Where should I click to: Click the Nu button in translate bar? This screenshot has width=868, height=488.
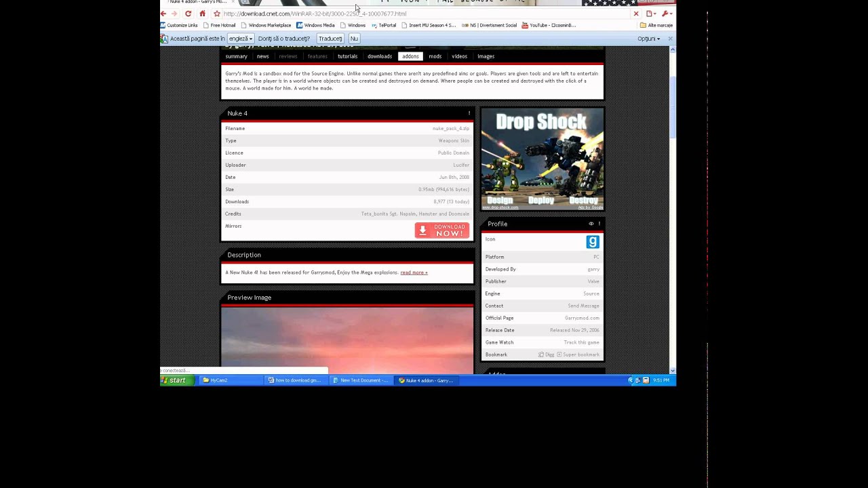coord(354,39)
